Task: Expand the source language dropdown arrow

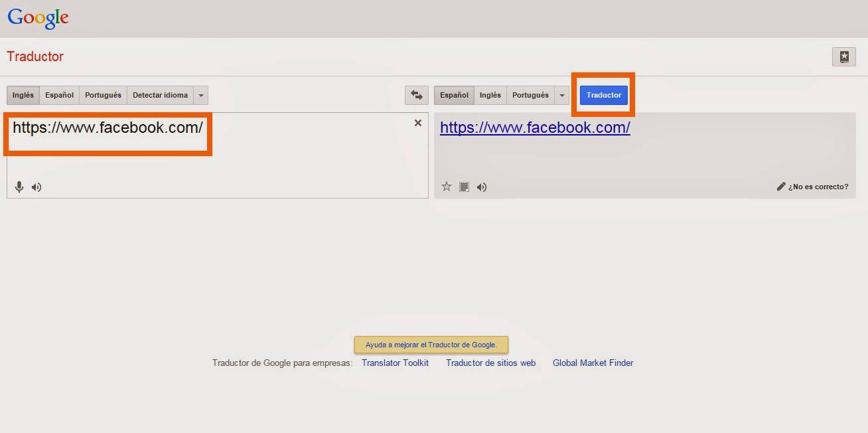Action: click(201, 95)
